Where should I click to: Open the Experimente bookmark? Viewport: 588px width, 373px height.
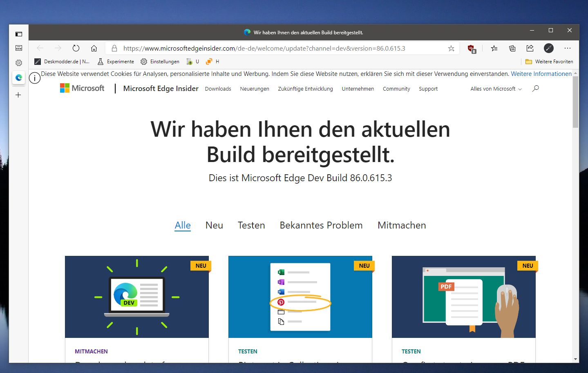click(116, 62)
